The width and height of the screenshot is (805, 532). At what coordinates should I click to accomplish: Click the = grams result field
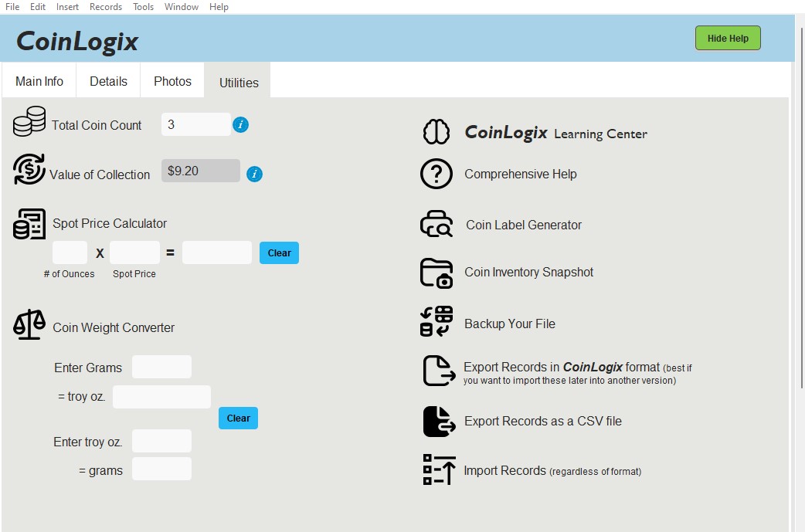pos(161,469)
